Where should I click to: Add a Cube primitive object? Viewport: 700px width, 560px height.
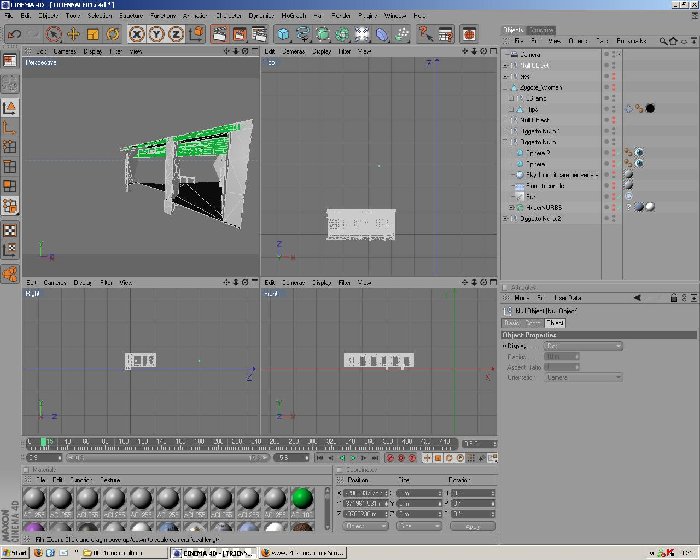coord(283,34)
